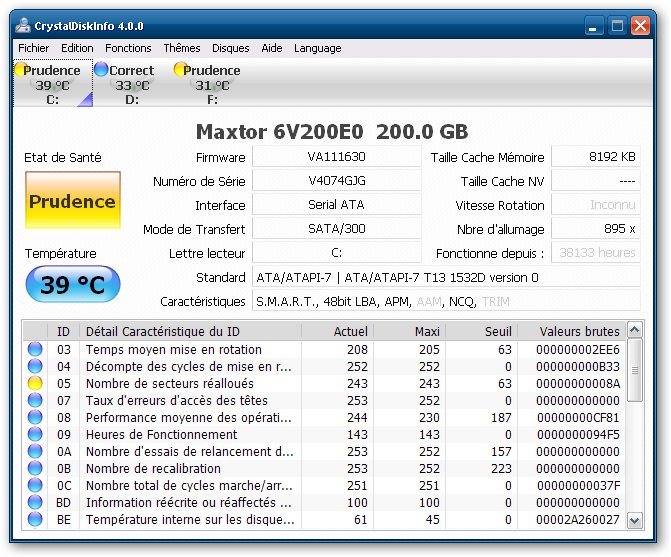
Task: Click the Firmware value field VA111630
Action: point(336,157)
